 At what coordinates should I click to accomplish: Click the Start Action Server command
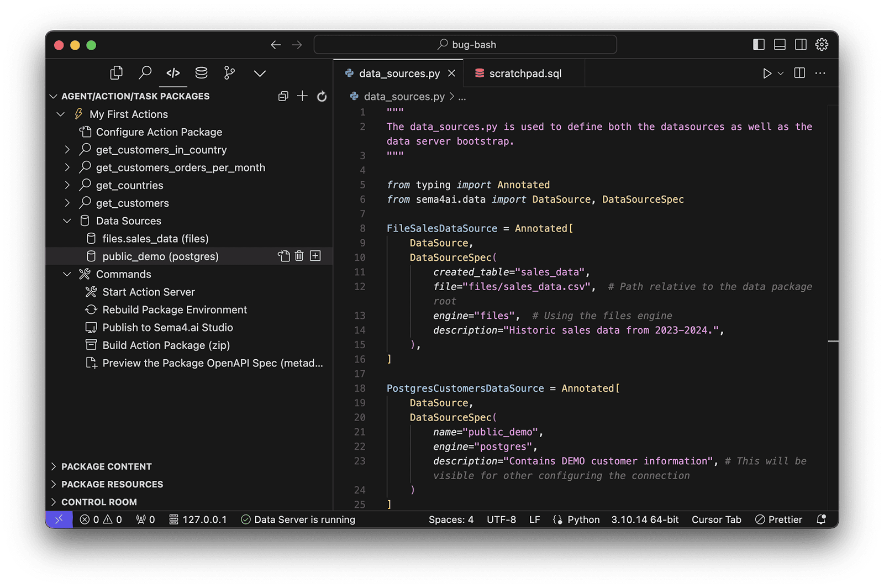pos(148,292)
